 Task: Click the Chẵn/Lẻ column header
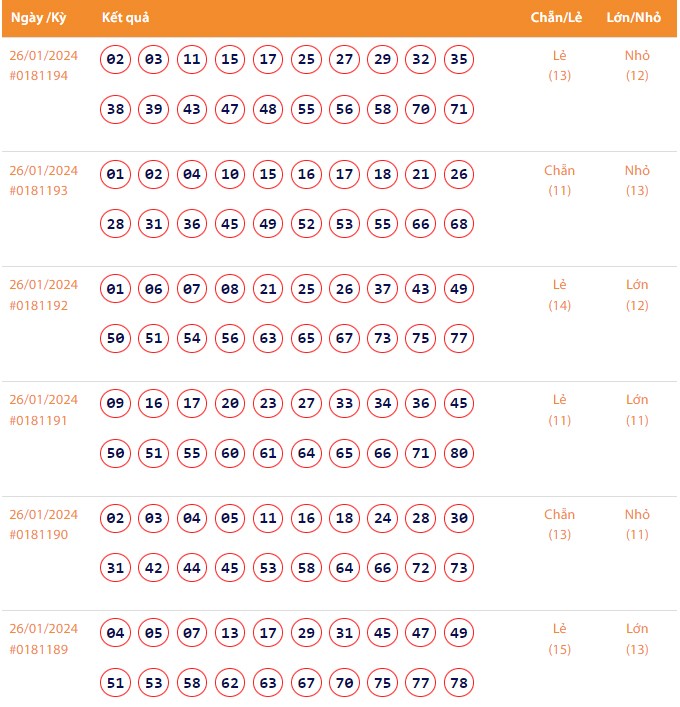(557, 19)
